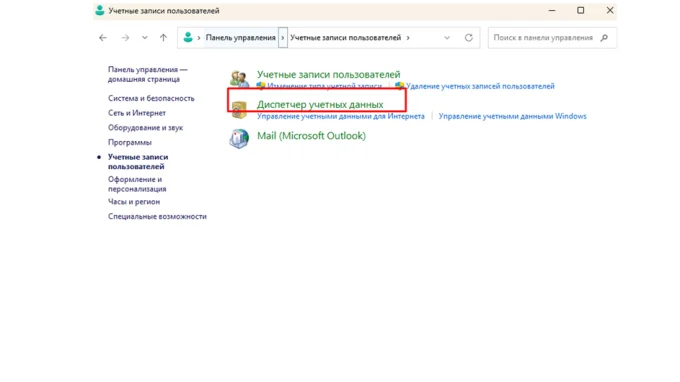Viewport: 680px width, 382px height.
Task: Click the user accounts people icon
Action: (239, 79)
